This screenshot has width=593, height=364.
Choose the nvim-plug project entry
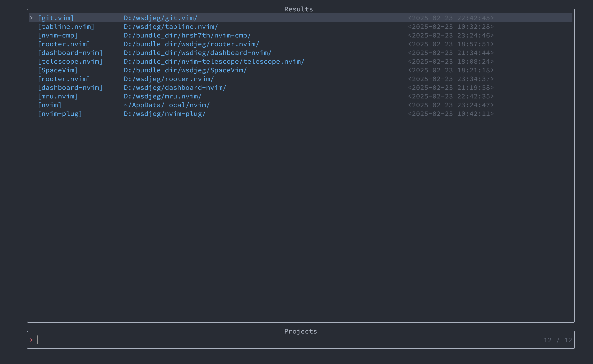(60, 114)
